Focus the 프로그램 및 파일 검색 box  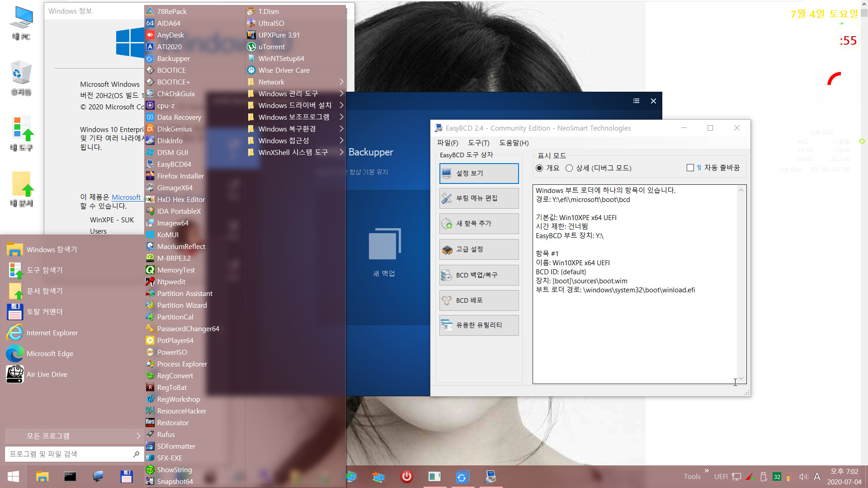(x=74, y=454)
